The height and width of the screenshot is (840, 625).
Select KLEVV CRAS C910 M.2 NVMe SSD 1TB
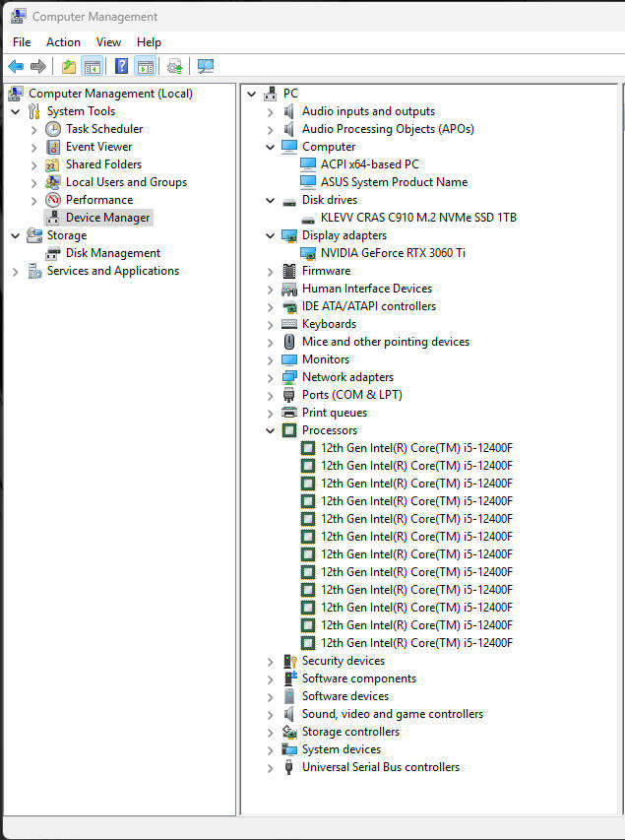tap(418, 218)
